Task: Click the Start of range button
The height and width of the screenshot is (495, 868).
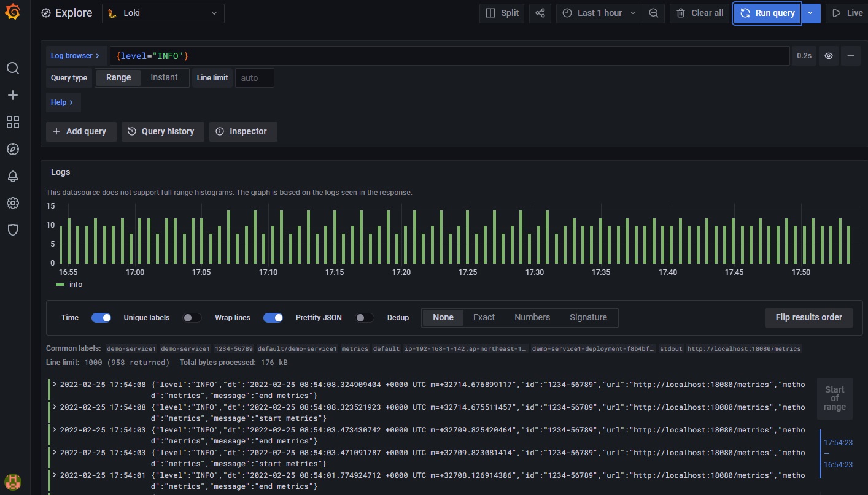Action: click(x=835, y=399)
